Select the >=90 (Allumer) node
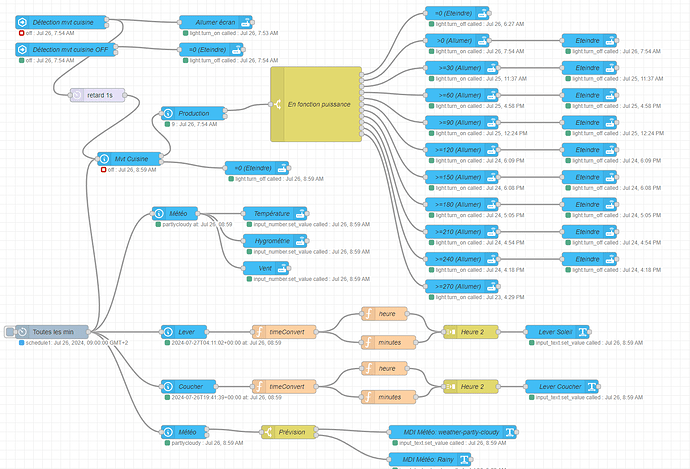690x469 pixels. 462,122
